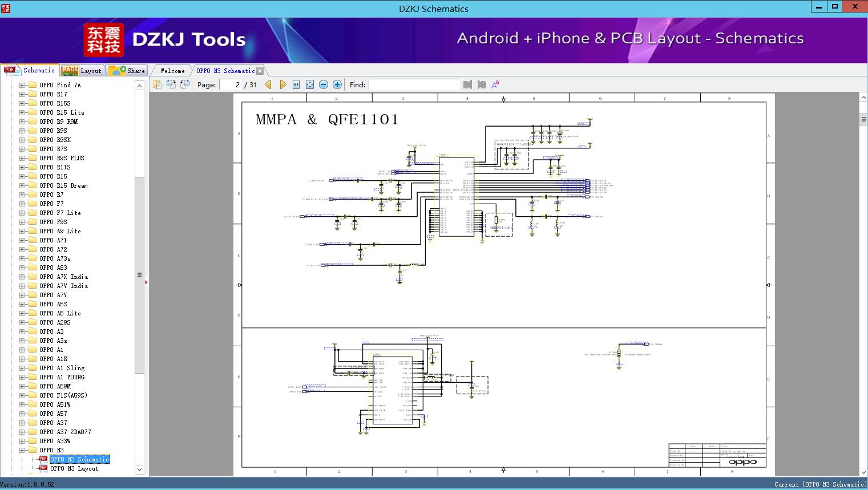The height and width of the screenshot is (490, 868).
Task: Click the find previous icon
Action: [468, 84]
